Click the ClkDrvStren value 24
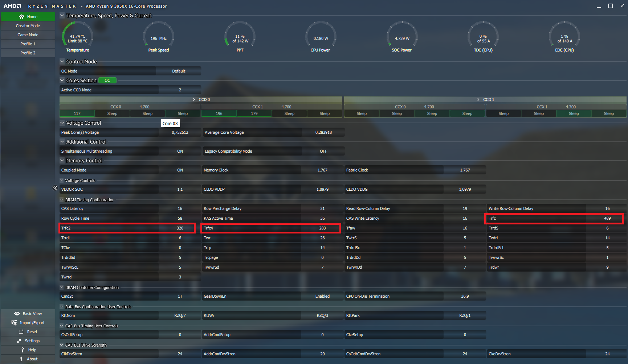 tap(180, 354)
